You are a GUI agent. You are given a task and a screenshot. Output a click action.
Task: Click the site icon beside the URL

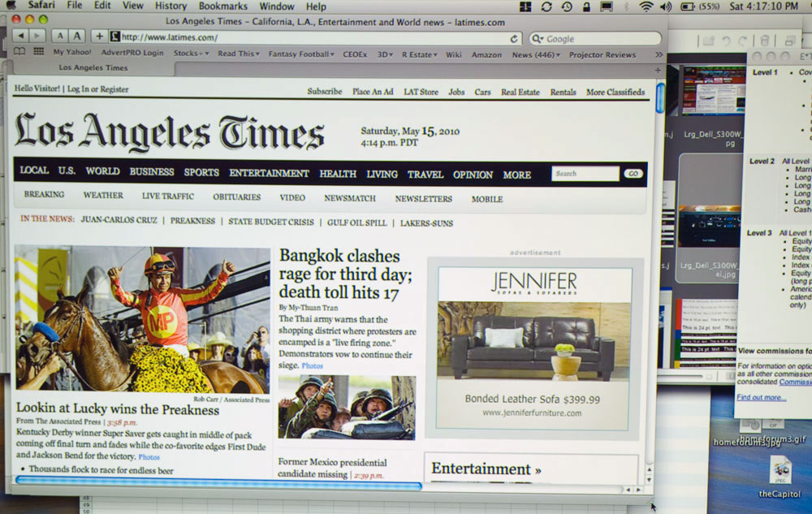(115, 37)
